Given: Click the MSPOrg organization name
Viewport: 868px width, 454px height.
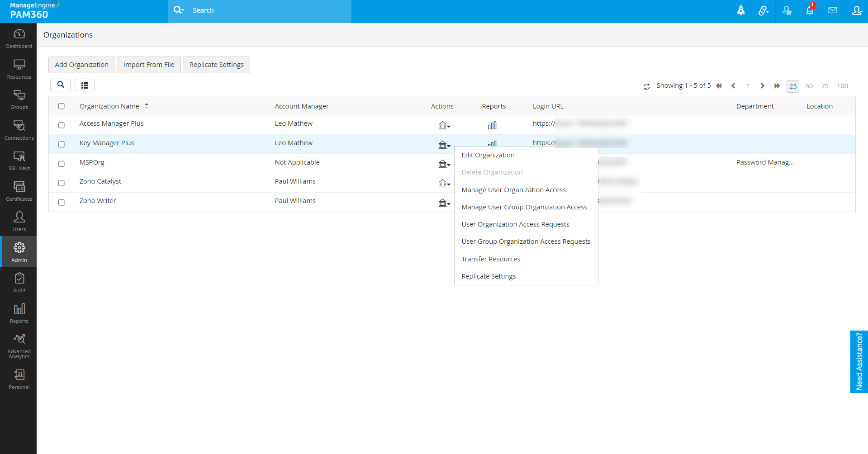Looking at the screenshot, I should [x=92, y=162].
